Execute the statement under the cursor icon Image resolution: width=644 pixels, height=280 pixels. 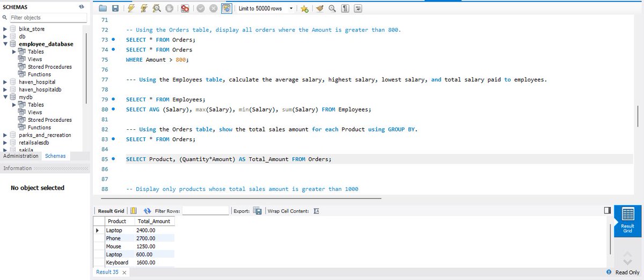[x=144, y=9]
